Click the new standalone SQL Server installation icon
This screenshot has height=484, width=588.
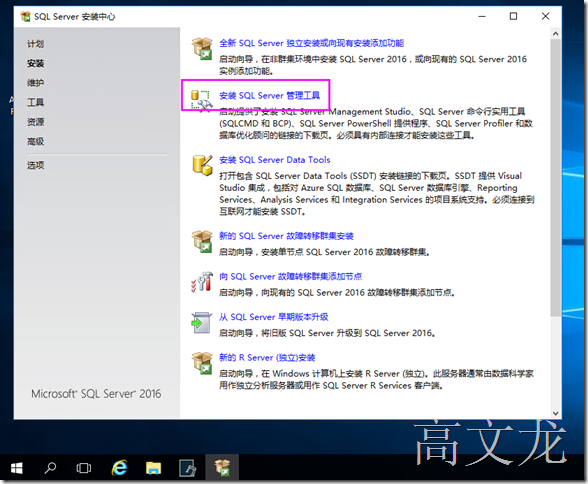tap(202, 49)
